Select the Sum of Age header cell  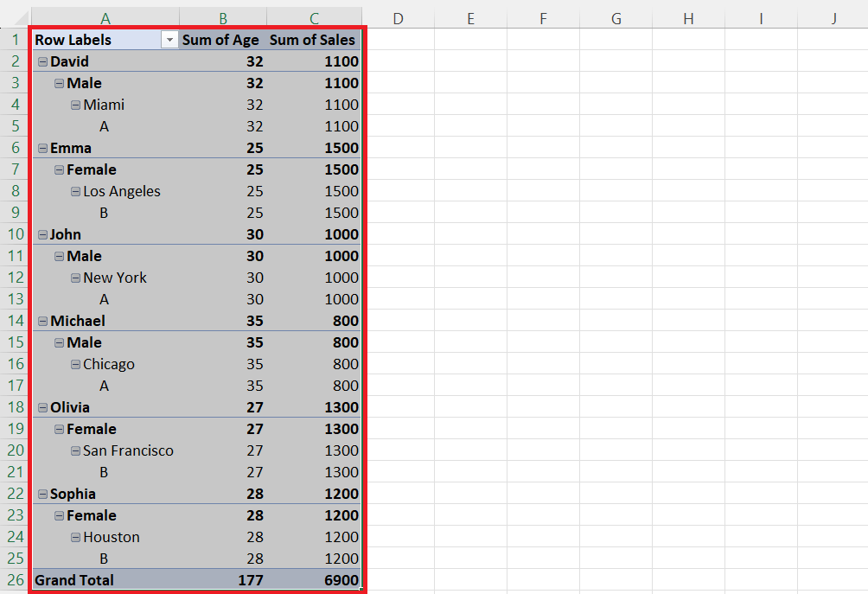(221, 40)
